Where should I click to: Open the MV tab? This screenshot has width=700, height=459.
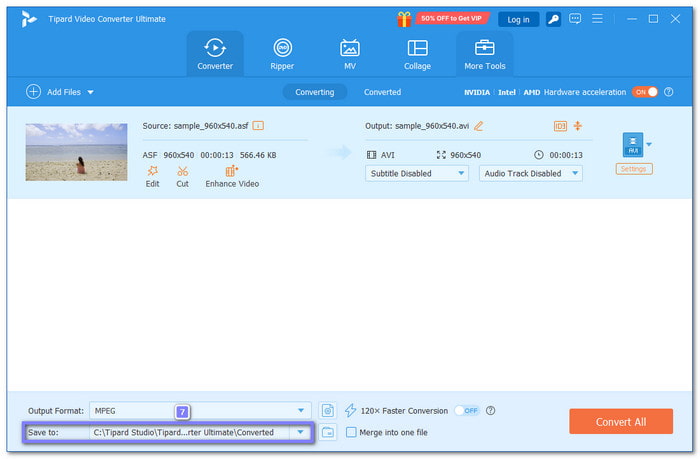click(x=350, y=54)
